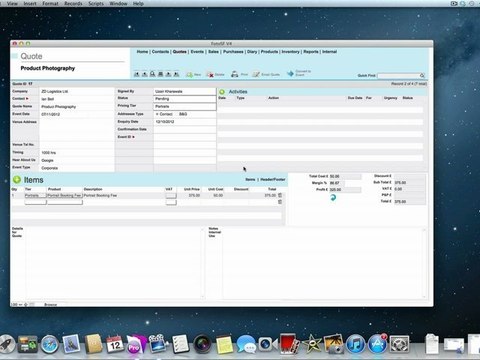Image resolution: width=480 pixels, height=360 pixels.
Task: Open the Events navigation tab
Action: (197, 52)
